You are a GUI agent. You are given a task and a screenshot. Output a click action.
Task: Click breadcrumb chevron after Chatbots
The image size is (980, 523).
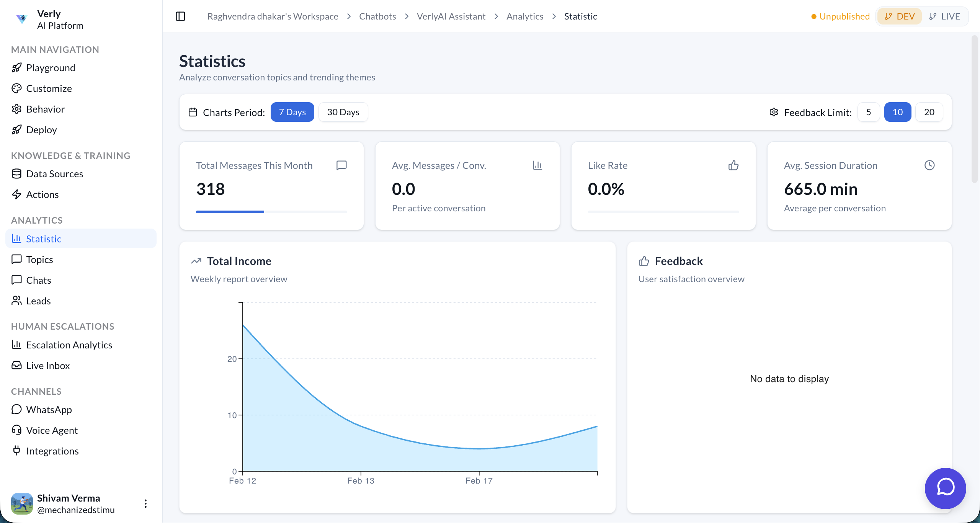click(407, 16)
